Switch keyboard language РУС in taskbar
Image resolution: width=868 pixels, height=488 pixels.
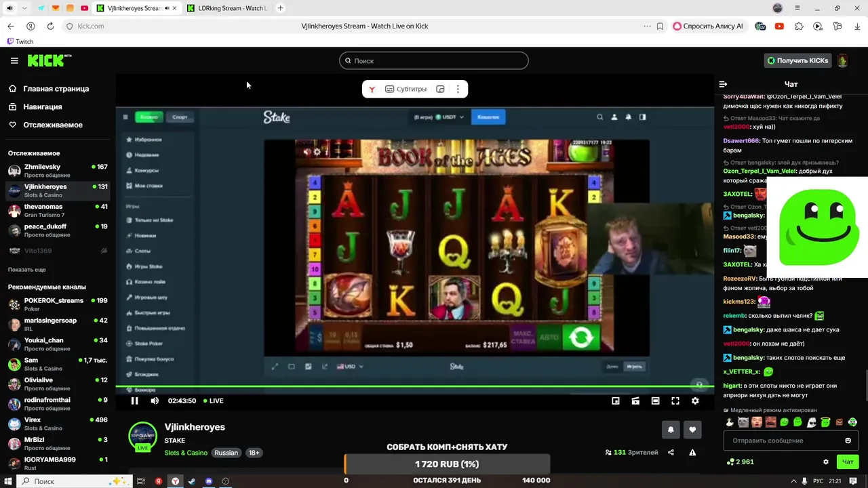tap(818, 481)
